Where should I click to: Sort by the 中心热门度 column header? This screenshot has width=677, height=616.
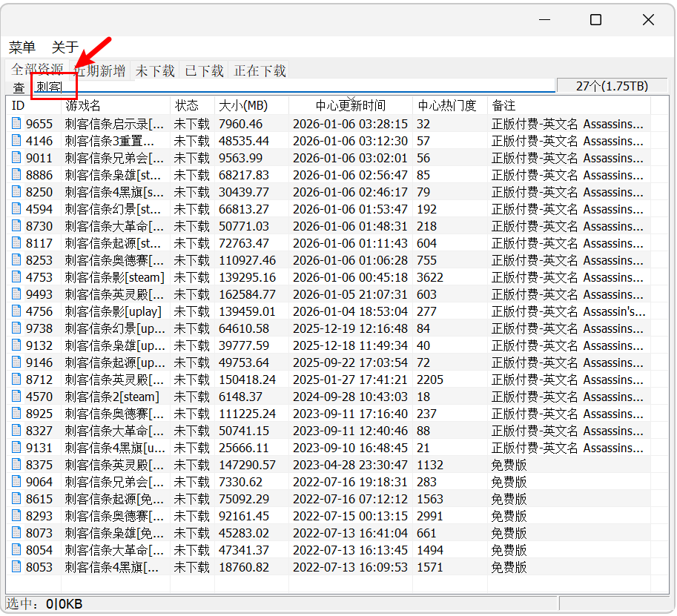(x=450, y=105)
